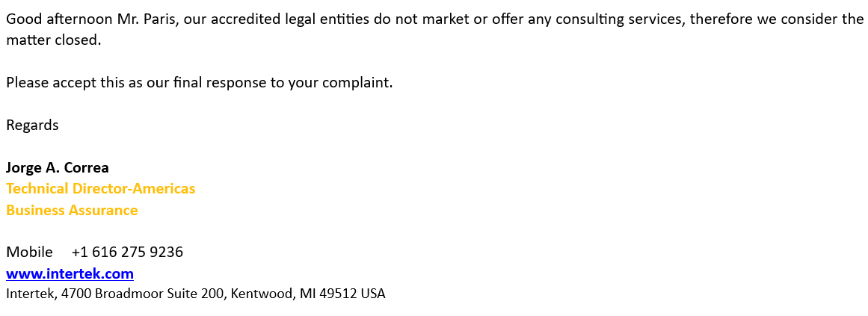Click the word Regards
868x316 pixels.
click(32, 125)
